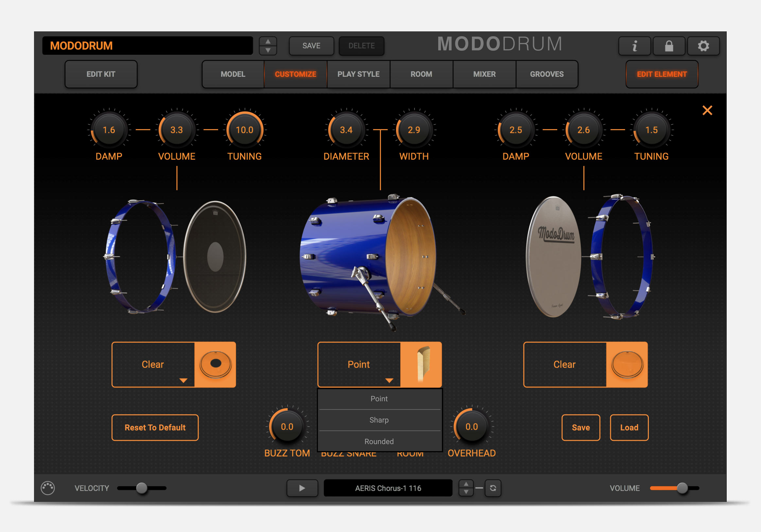
Task: Open the GROOVES tab
Action: pos(546,74)
